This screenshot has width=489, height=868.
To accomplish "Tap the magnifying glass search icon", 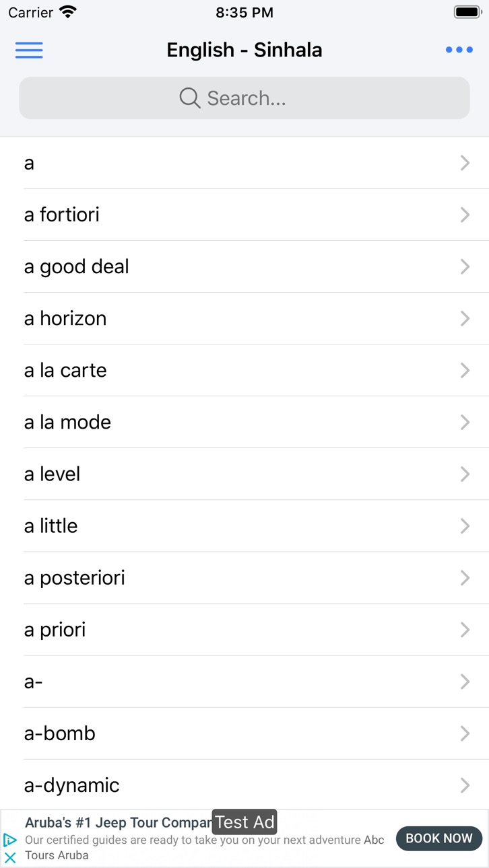I will point(190,98).
